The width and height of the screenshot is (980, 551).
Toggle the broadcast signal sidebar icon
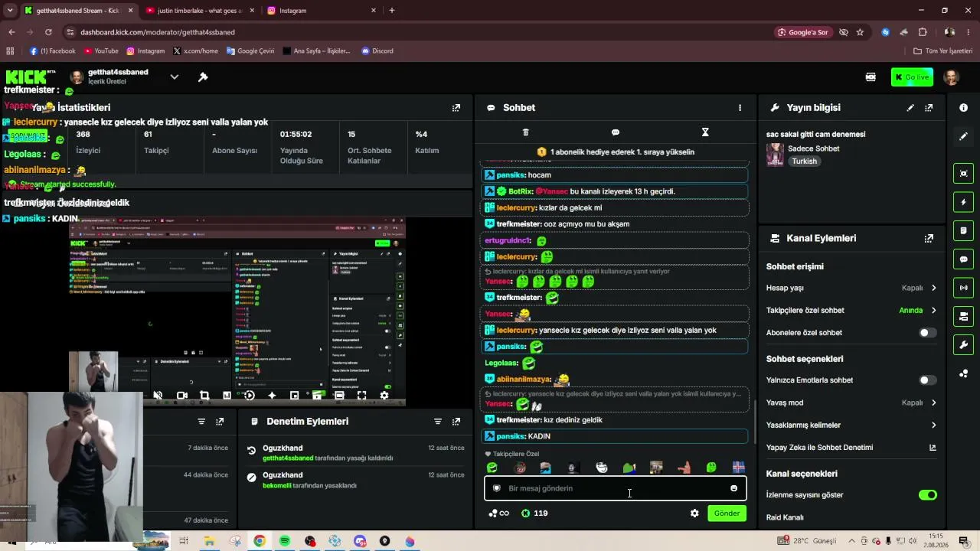(963, 288)
